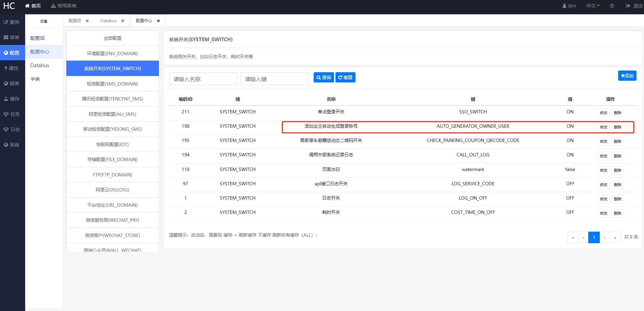Click the 查询 search button
This screenshot has width=644, height=311.
[x=324, y=77]
